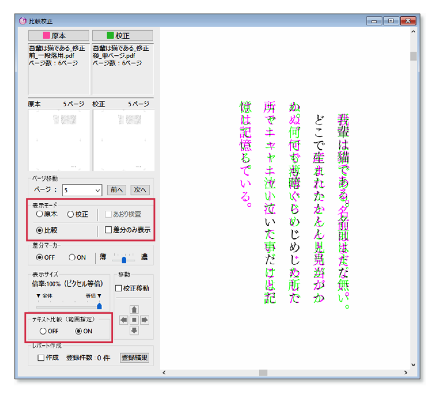Click the horizontal scrollbar thumb

[263, 372]
